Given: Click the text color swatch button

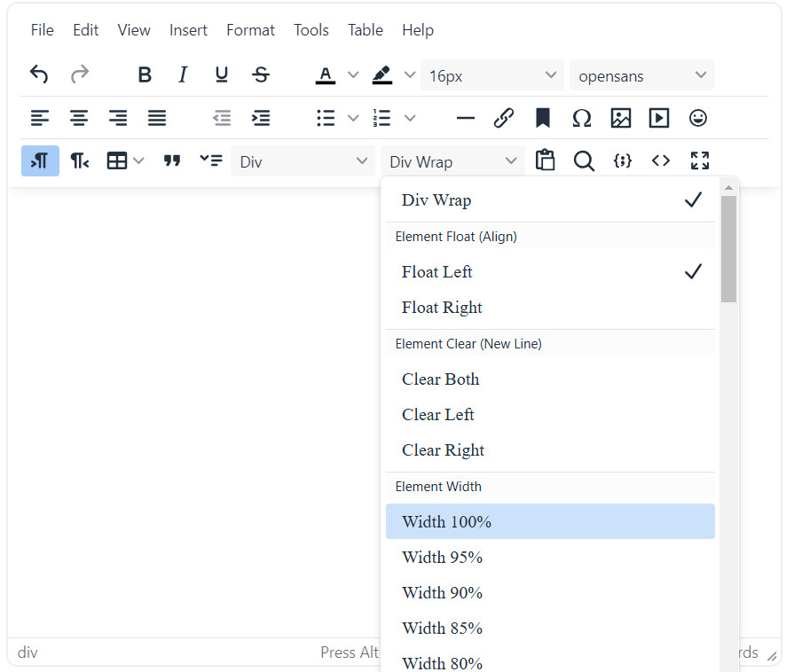Looking at the screenshot, I should (326, 75).
